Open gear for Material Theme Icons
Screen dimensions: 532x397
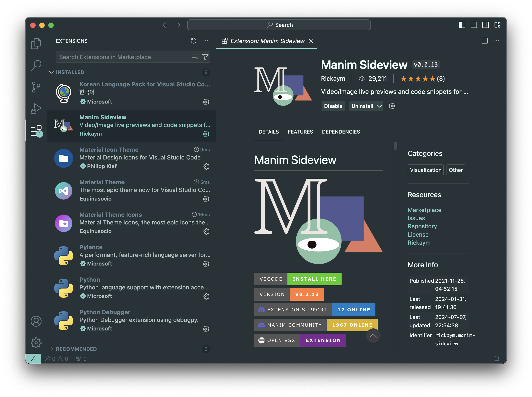(206, 231)
